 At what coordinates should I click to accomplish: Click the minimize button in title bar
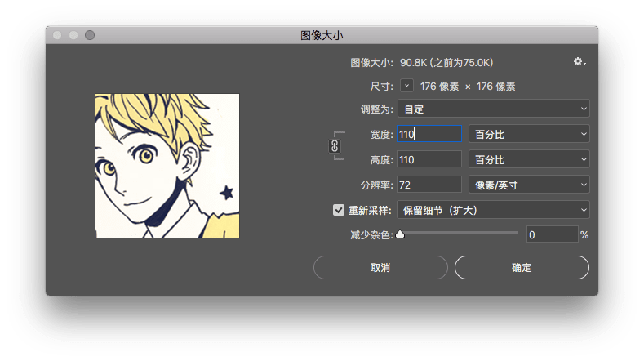pyautogui.click(x=73, y=36)
